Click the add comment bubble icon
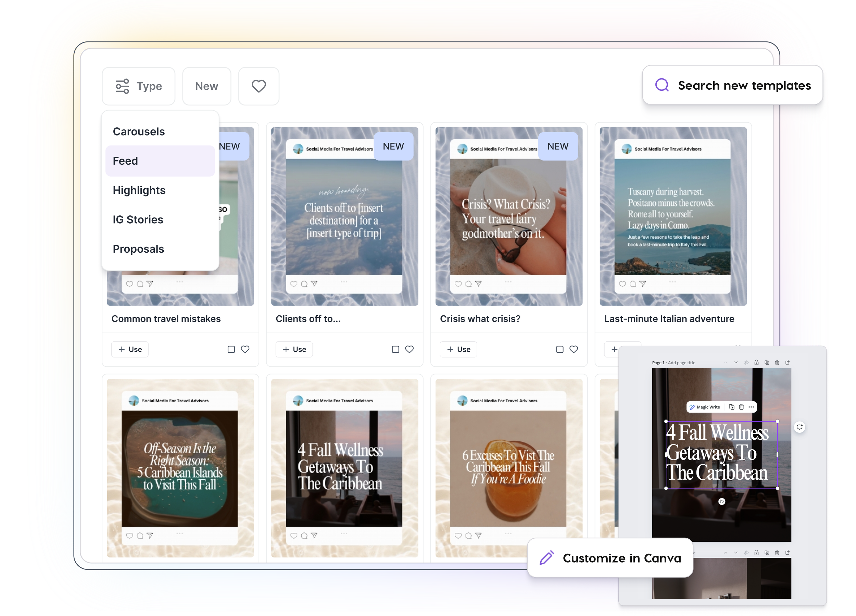Screen dimensions: 856x616 click(x=800, y=427)
